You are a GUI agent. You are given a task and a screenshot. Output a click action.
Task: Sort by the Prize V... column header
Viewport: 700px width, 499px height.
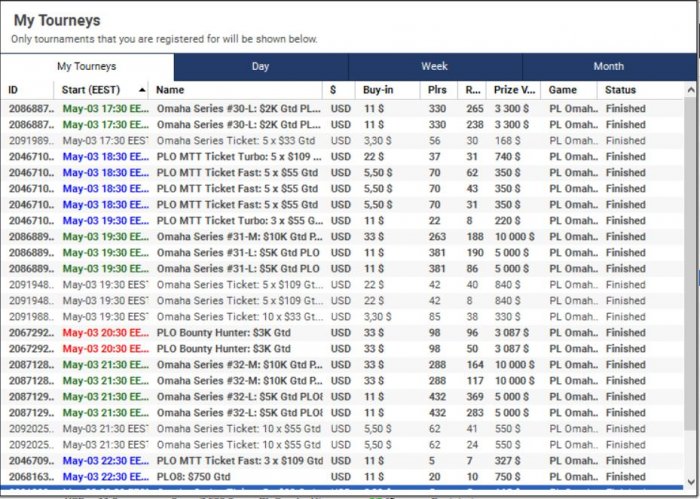click(513, 90)
